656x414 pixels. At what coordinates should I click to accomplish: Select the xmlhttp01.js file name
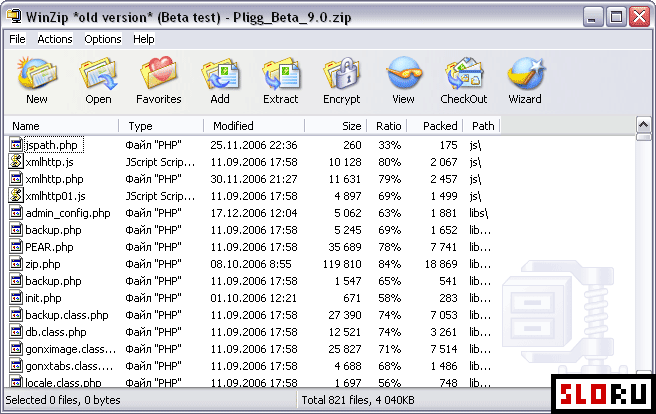(56, 196)
